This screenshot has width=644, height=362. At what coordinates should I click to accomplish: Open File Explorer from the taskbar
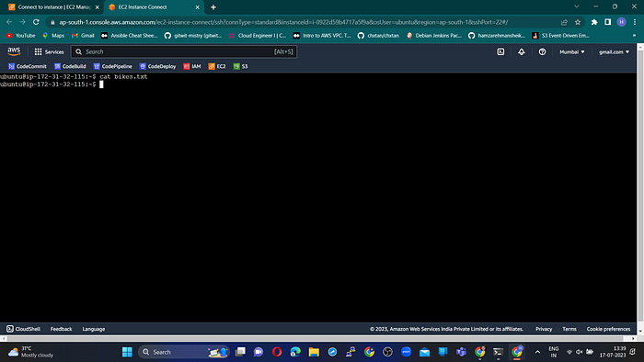[314, 352]
